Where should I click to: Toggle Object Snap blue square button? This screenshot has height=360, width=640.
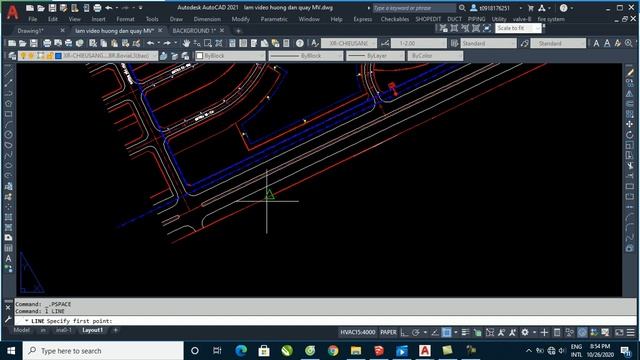coord(447,333)
